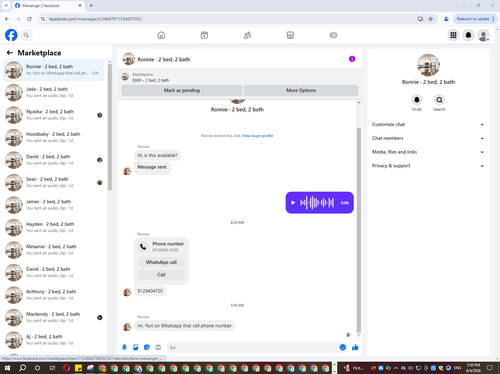Click Ronnie's large profile picture in right panel
This screenshot has width=500, height=374.
428,65
